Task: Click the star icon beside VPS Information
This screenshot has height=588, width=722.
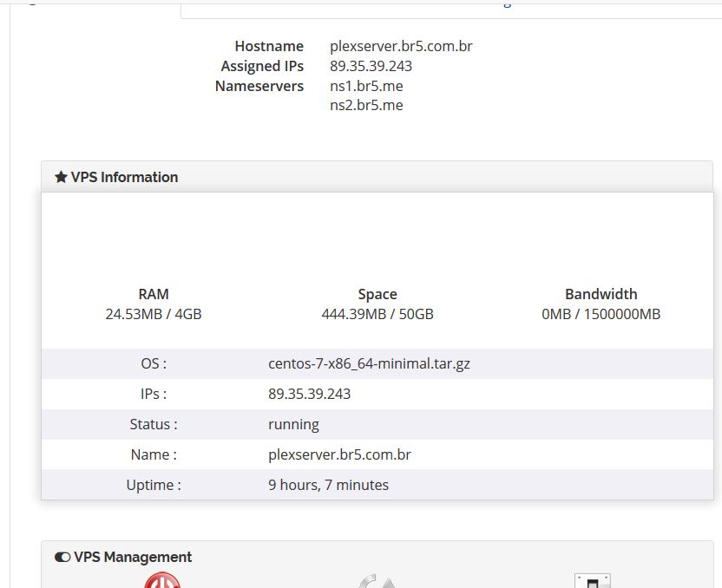Action: click(61, 177)
